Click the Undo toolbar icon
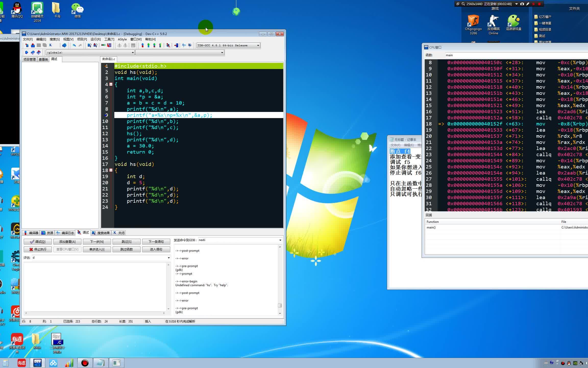Image resolution: width=588 pixels, height=368 pixels. click(74, 45)
